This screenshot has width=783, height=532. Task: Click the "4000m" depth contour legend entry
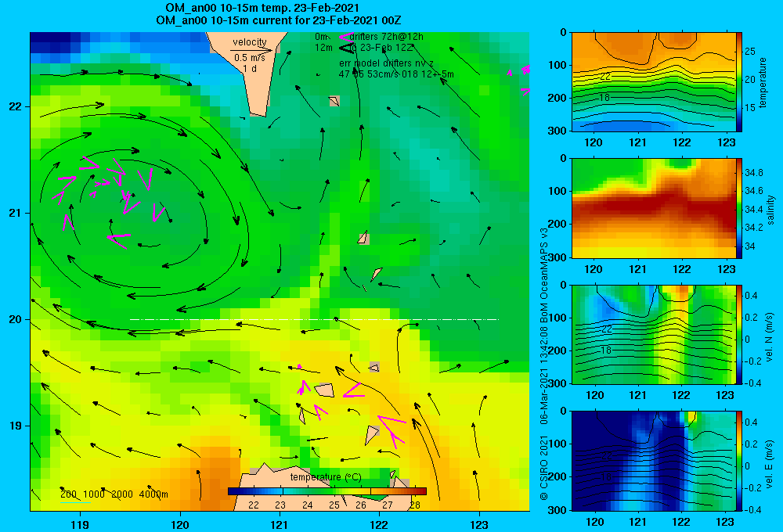pyautogui.click(x=153, y=494)
